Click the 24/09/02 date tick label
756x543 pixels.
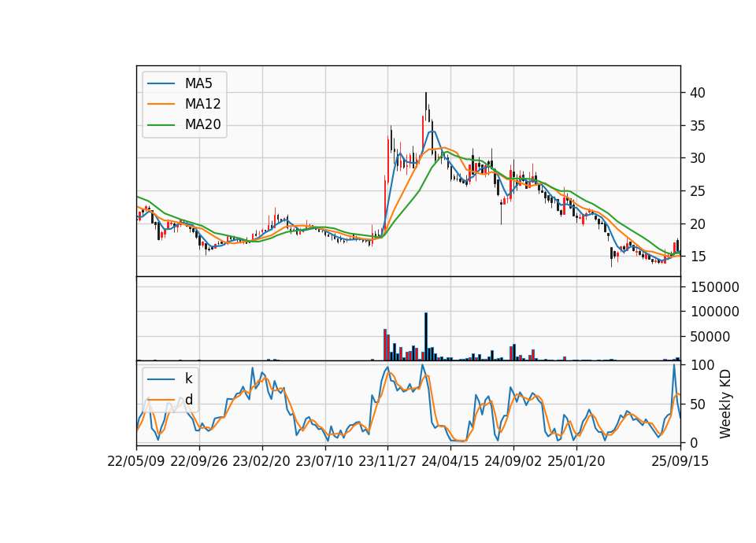click(513, 461)
